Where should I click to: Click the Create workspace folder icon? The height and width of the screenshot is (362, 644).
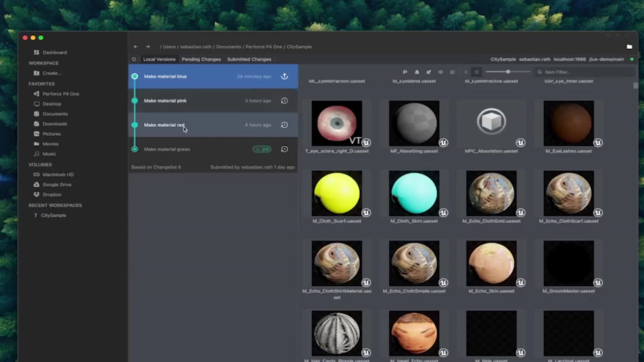click(x=36, y=73)
